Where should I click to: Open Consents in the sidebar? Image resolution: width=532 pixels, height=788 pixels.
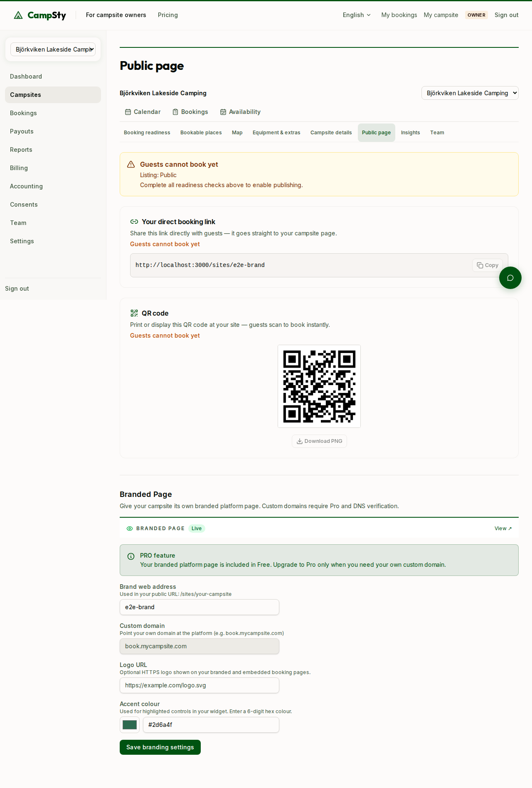[53, 205]
